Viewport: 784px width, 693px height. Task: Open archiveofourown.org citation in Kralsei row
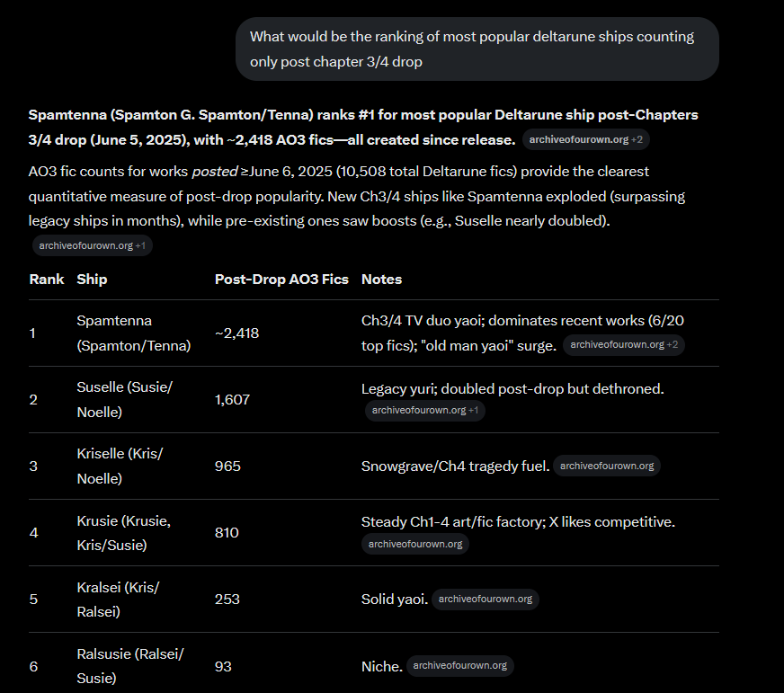click(485, 599)
